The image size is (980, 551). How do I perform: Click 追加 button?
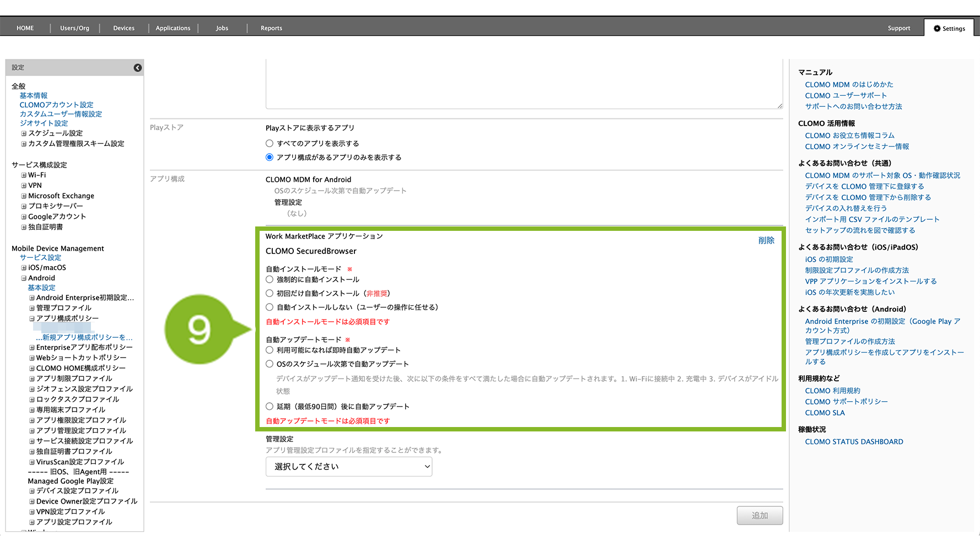click(x=760, y=516)
